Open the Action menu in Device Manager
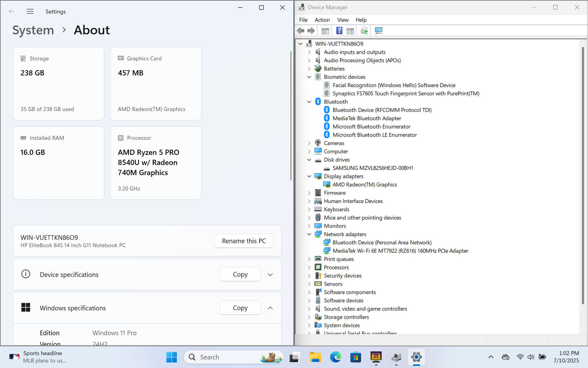The image size is (588, 368). click(322, 20)
